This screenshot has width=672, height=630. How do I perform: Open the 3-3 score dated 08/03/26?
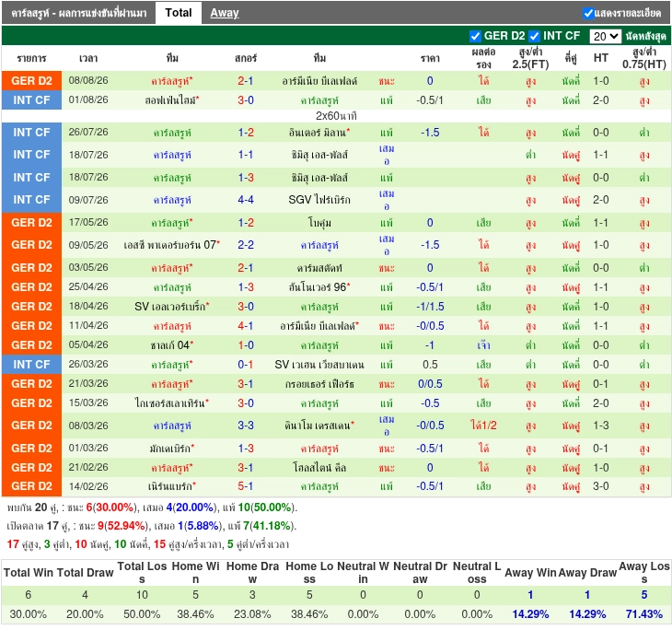[246, 425]
